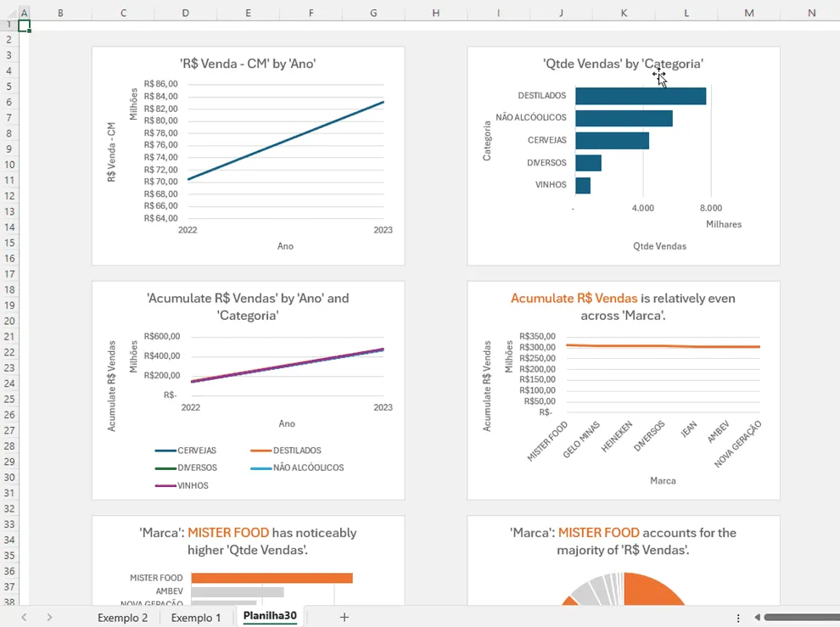Click the VINHOS legend entry
Viewport: 840px width, 627px height.
coord(182,485)
